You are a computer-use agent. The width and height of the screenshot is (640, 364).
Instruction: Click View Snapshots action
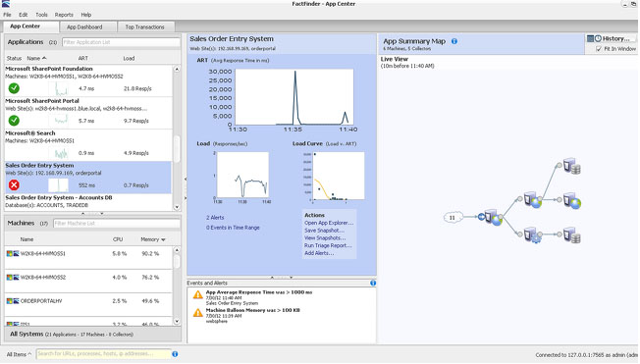(x=325, y=237)
